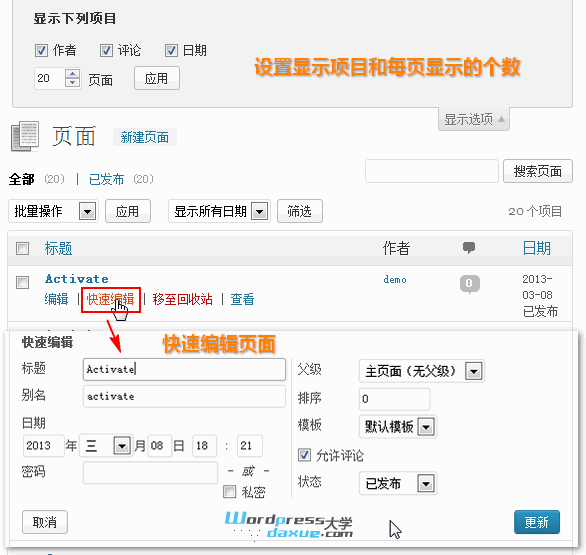The height and width of the screenshot is (555, 586).
Task: Save changes with 更新 button
Action: 537,522
